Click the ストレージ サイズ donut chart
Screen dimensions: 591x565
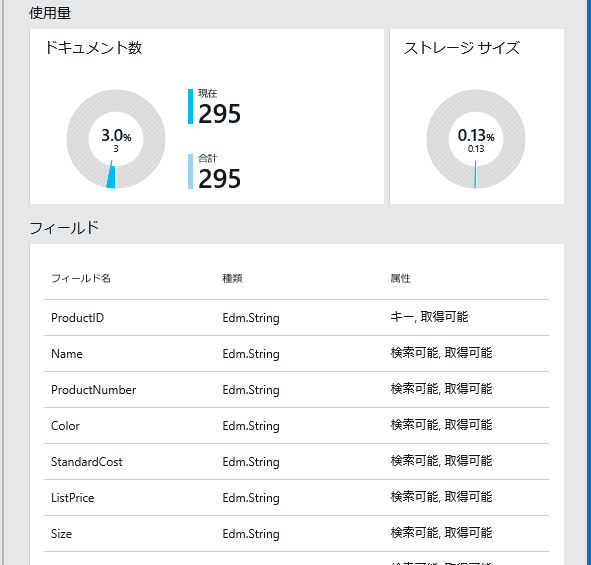[x=476, y=139]
